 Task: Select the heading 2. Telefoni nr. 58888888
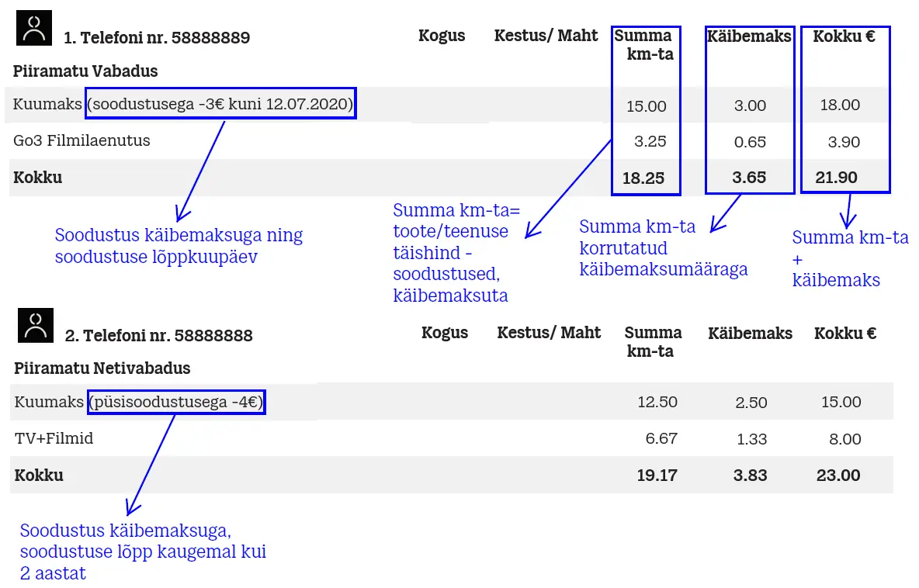158,336
